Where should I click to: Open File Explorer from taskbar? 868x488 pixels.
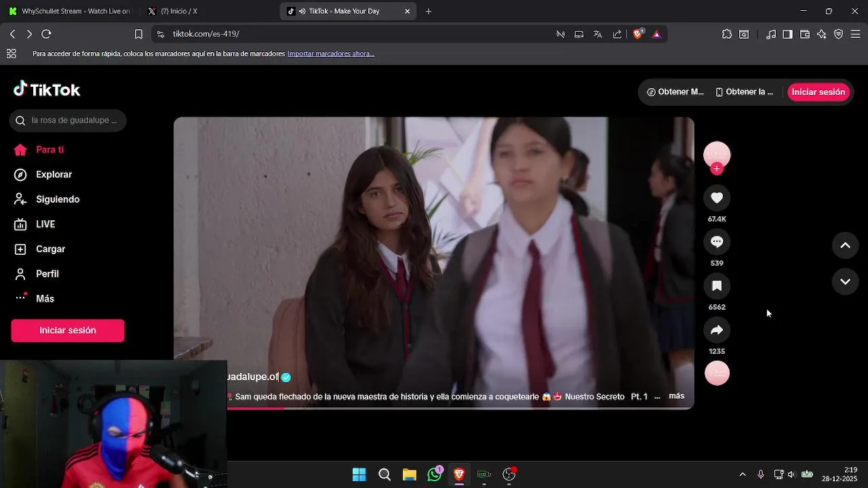pyautogui.click(x=410, y=474)
